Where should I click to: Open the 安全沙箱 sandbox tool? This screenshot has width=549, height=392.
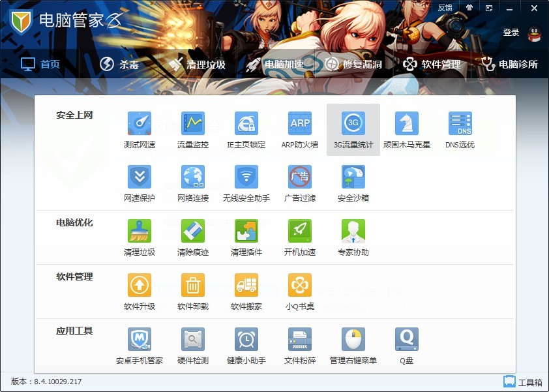click(x=353, y=177)
